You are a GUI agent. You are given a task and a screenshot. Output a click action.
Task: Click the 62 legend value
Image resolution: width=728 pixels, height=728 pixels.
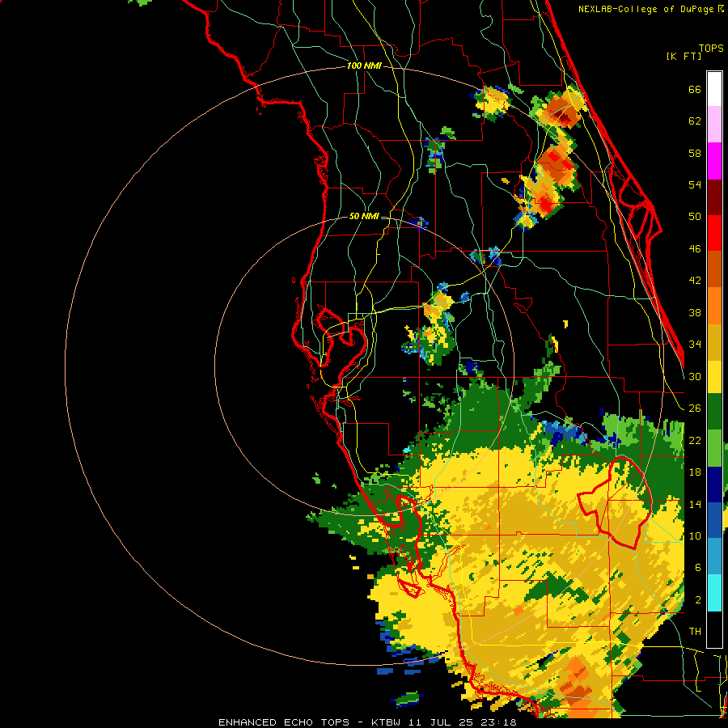click(695, 121)
